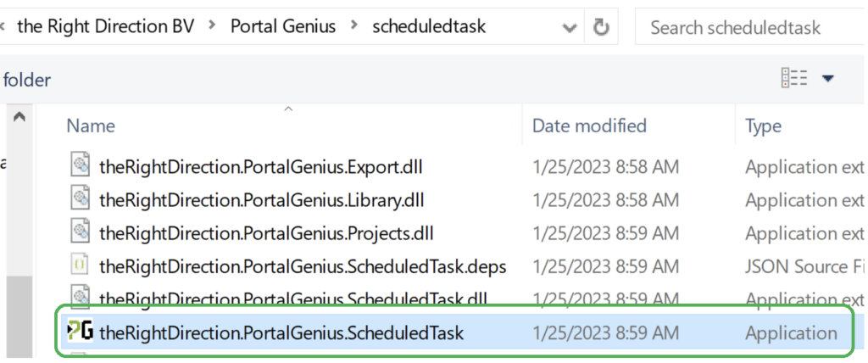This screenshot has height=363, width=868.
Task: Sort files by Date modified column
Action: pyautogui.click(x=589, y=126)
